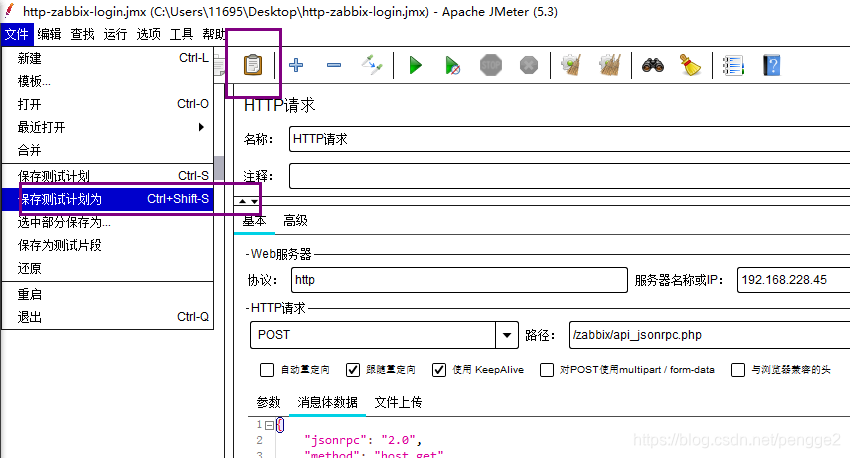The image size is (850, 458).
Task: Uncheck 跟随重定向 checkbox
Action: click(x=352, y=370)
